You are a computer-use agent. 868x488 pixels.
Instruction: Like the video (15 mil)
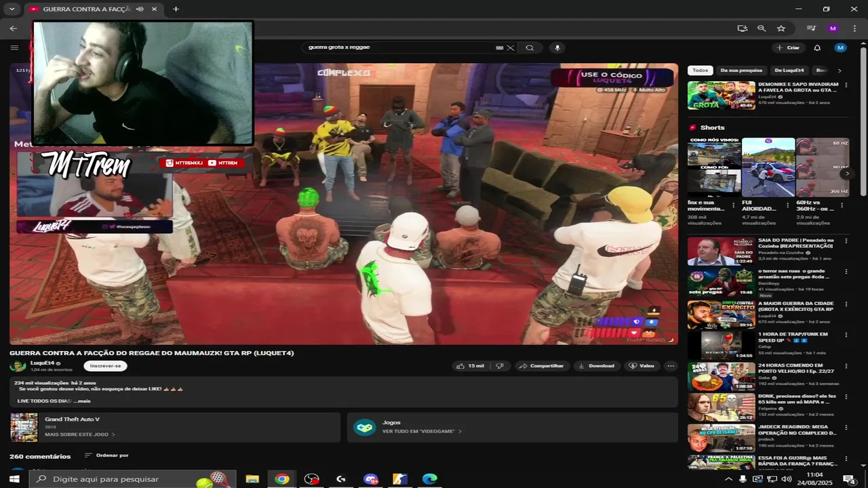click(x=470, y=365)
